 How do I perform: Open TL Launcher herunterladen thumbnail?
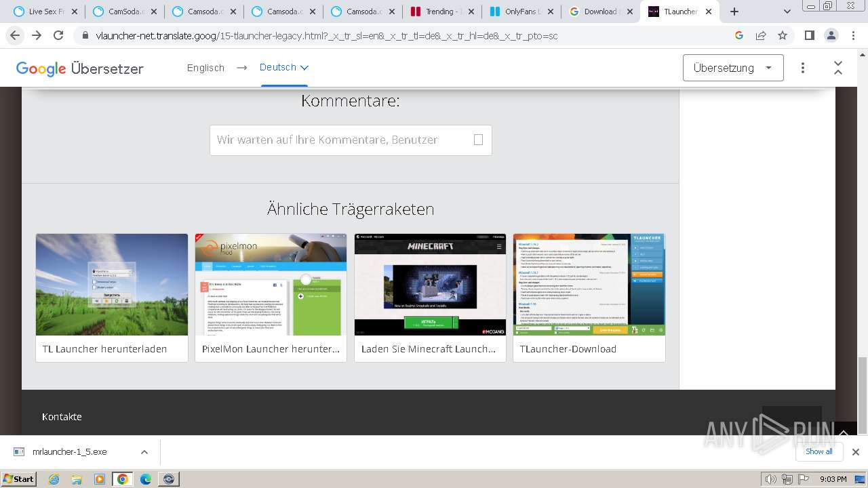coord(112,285)
